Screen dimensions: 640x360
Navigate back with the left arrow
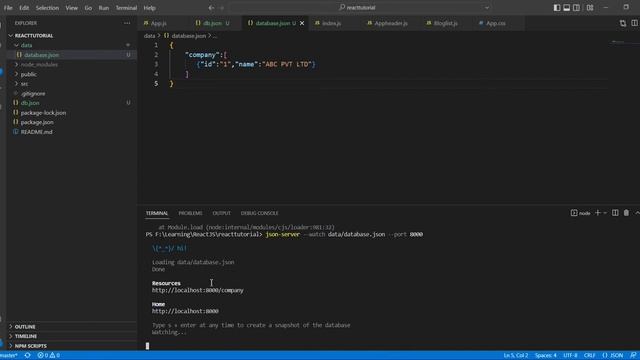click(211, 8)
